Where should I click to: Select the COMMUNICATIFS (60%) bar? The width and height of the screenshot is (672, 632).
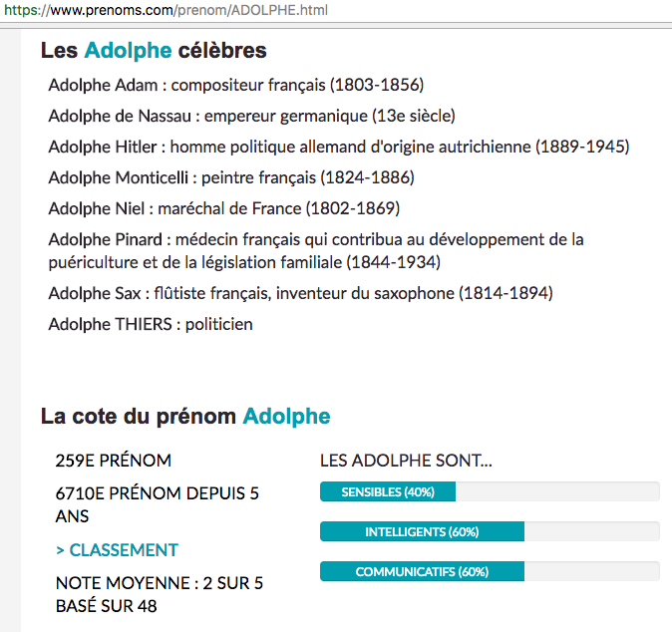[422, 571]
